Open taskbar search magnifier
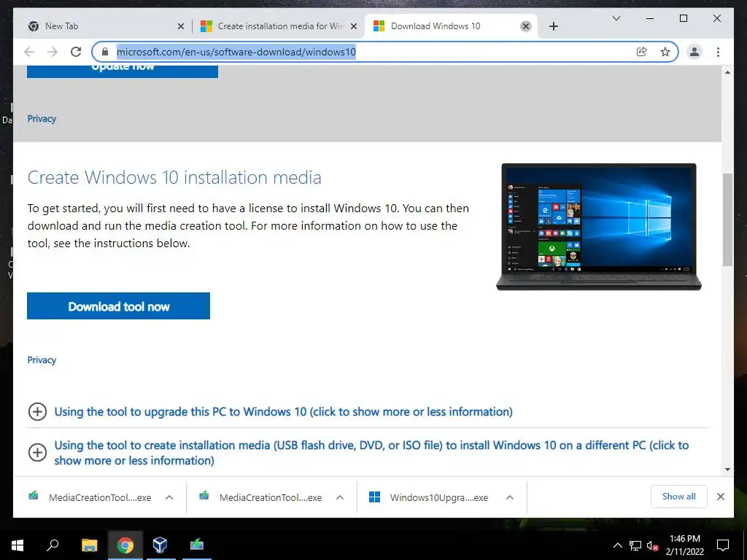 click(53, 545)
